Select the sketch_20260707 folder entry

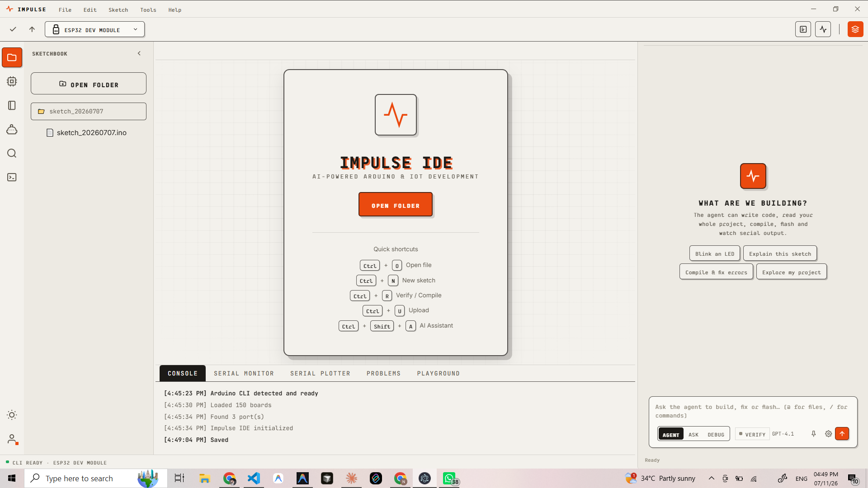(x=89, y=111)
